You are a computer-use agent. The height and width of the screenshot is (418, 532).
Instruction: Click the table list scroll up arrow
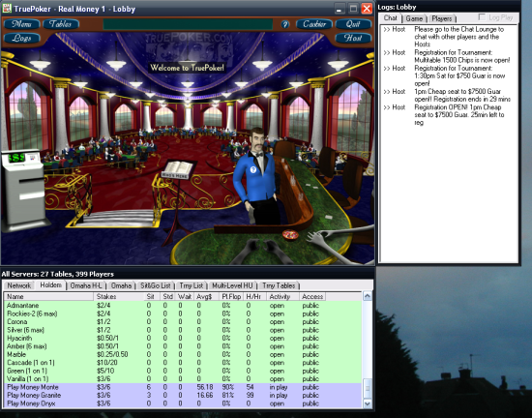(x=368, y=296)
